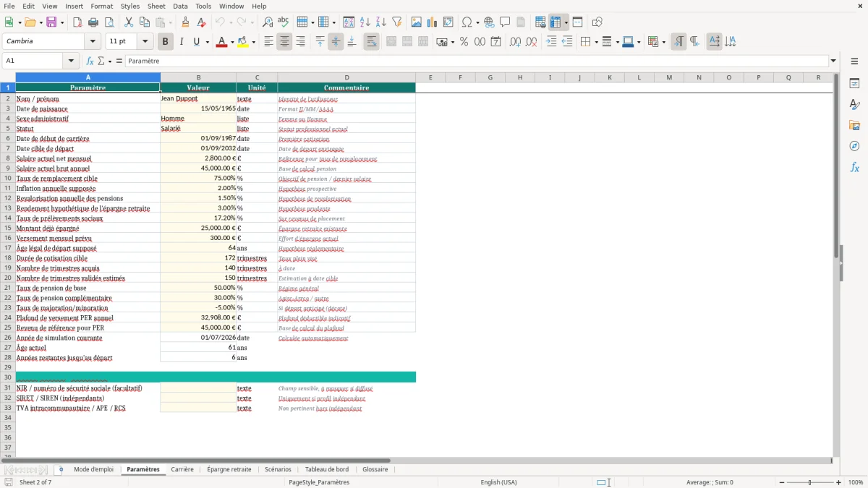Click the formula input line
The height and width of the screenshot is (488, 868).
pyautogui.click(x=477, y=61)
